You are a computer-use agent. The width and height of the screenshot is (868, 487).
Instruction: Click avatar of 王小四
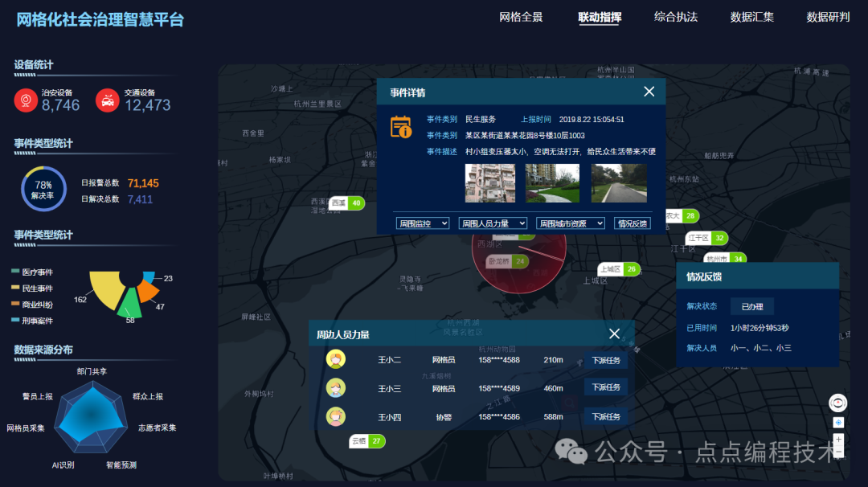335,416
